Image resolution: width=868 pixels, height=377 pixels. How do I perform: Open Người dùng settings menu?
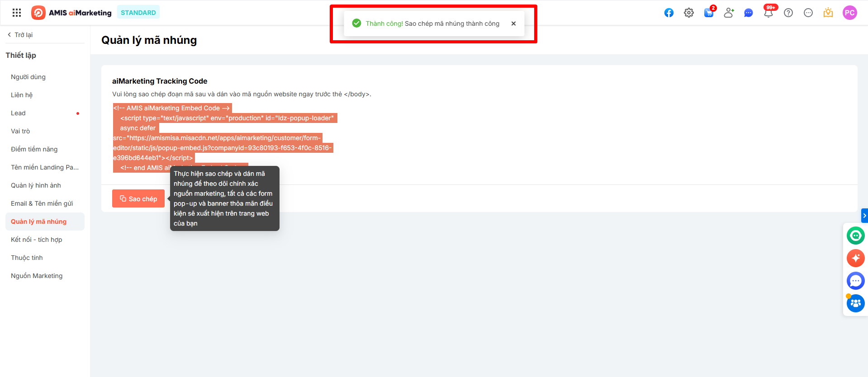pyautogui.click(x=28, y=77)
